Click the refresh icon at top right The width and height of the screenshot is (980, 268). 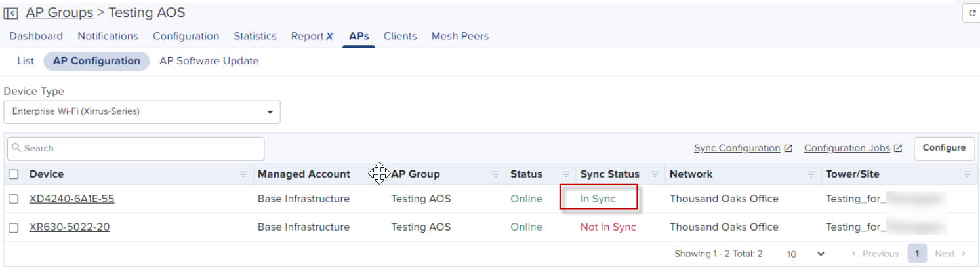click(x=972, y=13)
